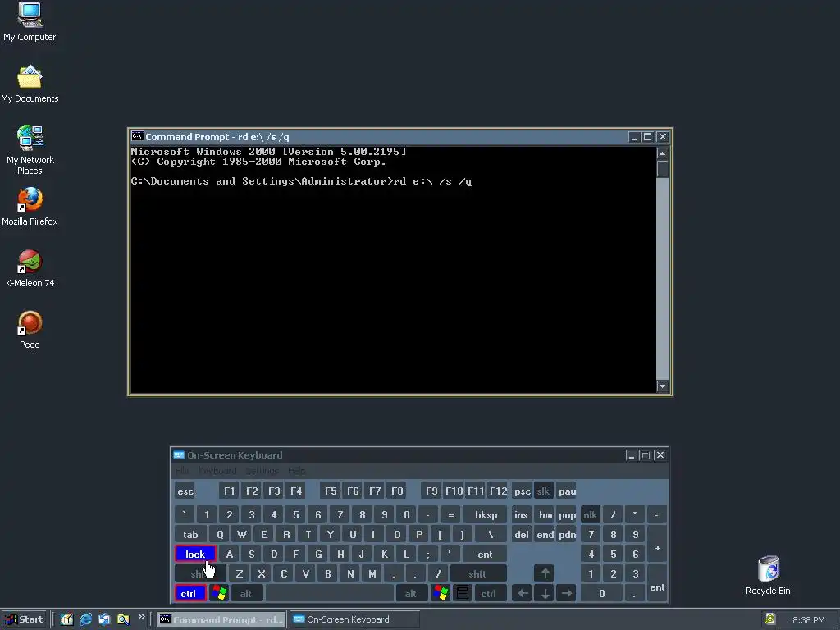Click the pdn page down key
The width and height of the screenshot is (840, 630).
point(567,534)
